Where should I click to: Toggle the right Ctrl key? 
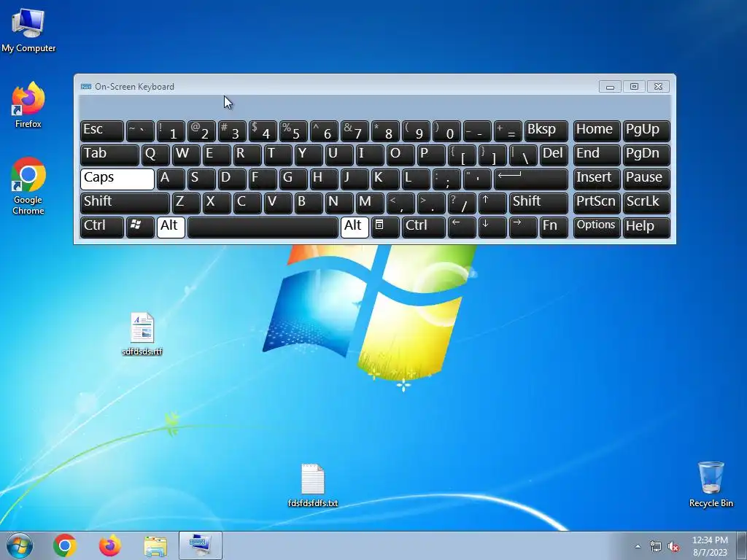(x=424, y=227)
